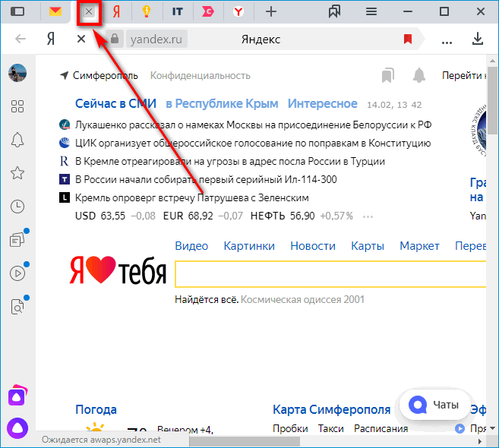Click the padlock site security icon

[115, 39]
